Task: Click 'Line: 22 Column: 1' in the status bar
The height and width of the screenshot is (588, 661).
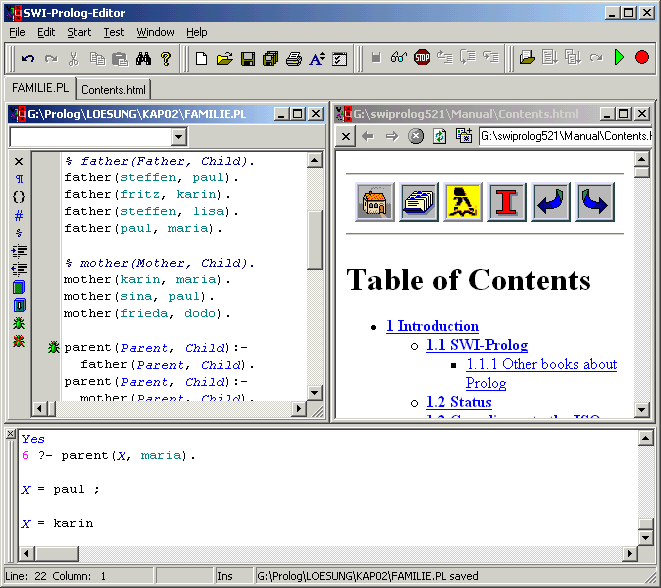Action: 56,576
